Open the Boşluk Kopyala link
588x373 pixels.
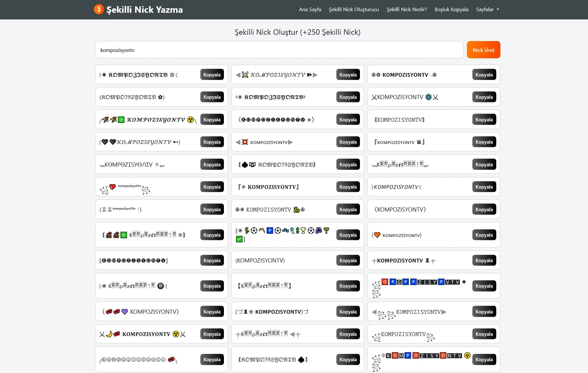pyautogui.click(x=451, y=10)
